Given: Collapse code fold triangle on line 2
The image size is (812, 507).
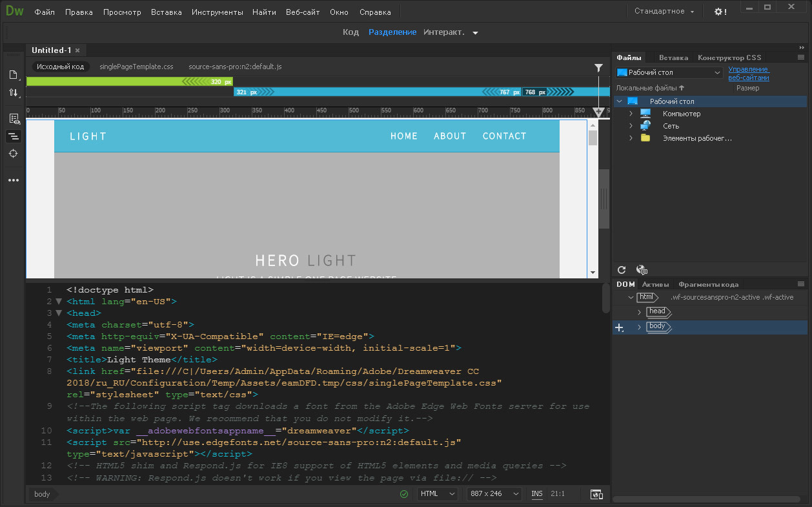Looking at the screenshot, I should point(58,302).
